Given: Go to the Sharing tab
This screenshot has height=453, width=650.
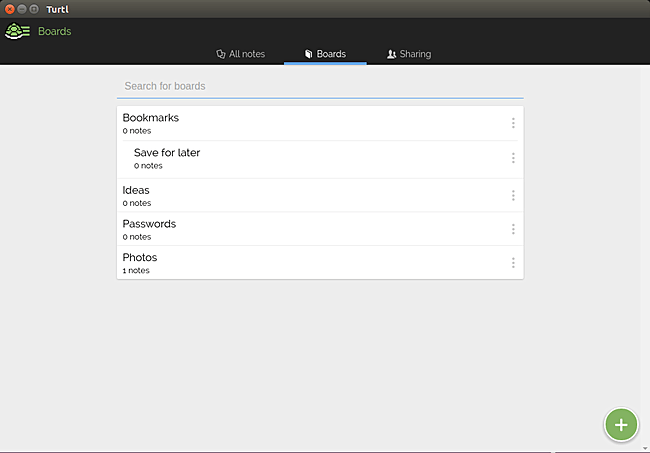Looking at the screenshot, I should [409, 54].
